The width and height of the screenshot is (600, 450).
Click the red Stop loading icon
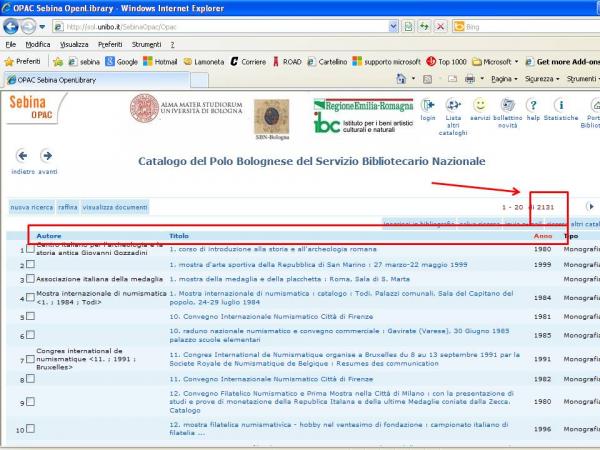click(440, 27)
